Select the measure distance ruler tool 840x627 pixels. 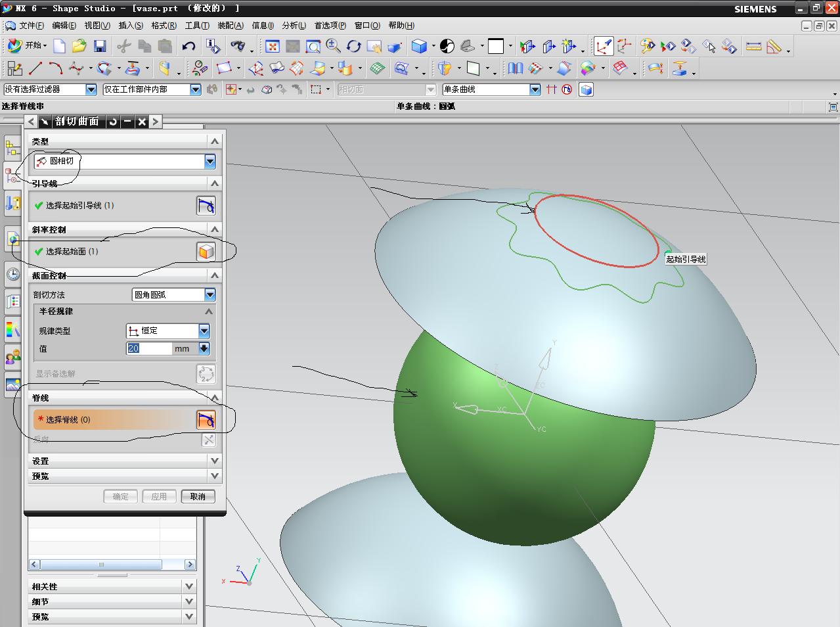tap(754, 46)
